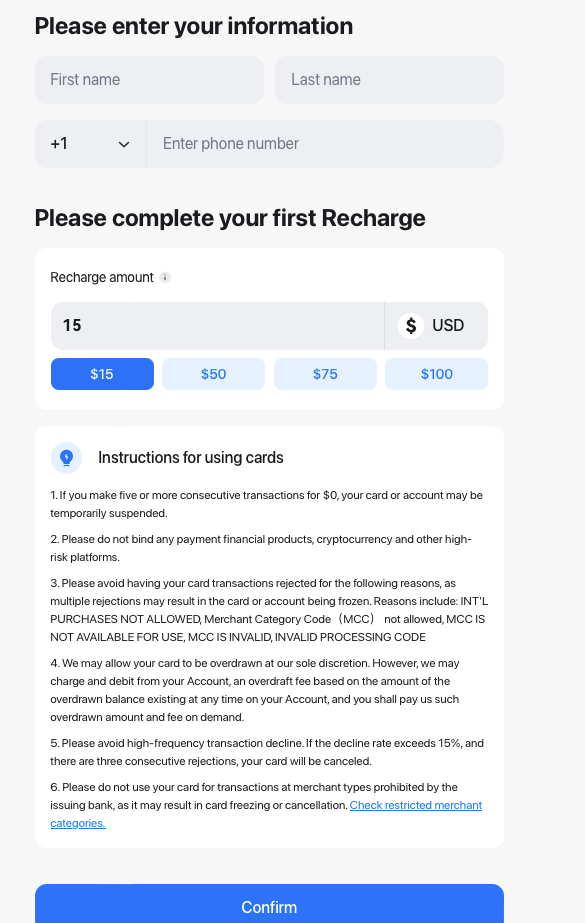Click the Instructions for using cards heading

tap(191, 458)
